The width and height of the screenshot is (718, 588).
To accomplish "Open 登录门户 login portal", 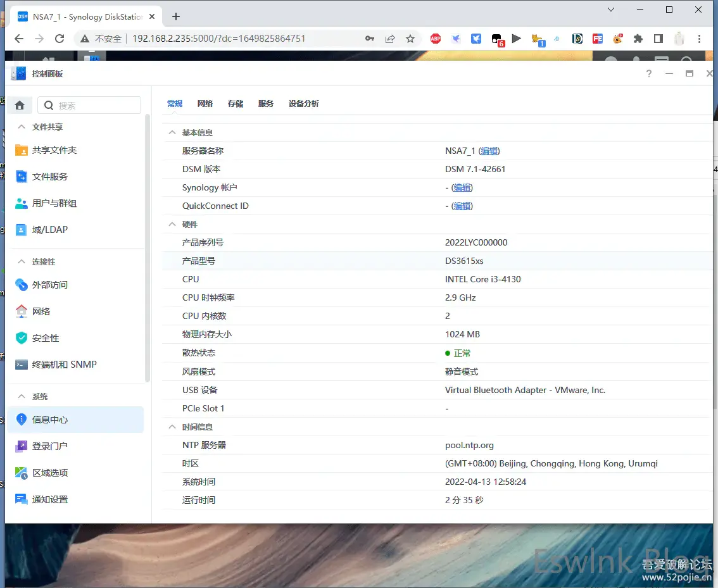I will click(49, 446).
